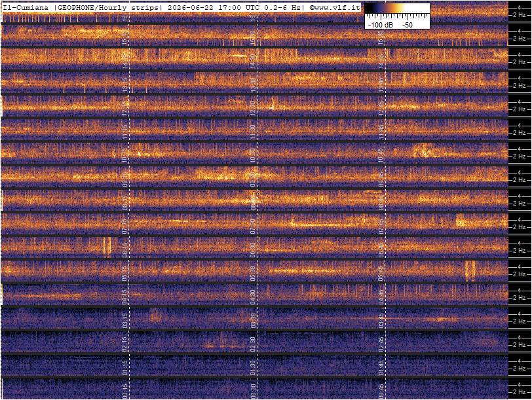Click the 13:45 time marker
Viewport: 532px width, 400px height.
[x=381, y=84]
